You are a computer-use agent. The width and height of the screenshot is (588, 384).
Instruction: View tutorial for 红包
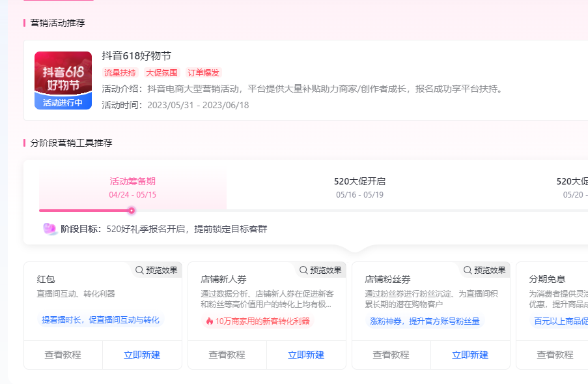pyautogui.click(x=63, y=355)
